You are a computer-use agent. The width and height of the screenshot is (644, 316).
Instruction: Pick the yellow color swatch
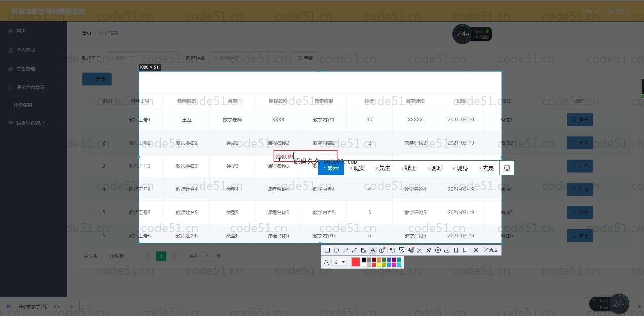pos(379,265)
